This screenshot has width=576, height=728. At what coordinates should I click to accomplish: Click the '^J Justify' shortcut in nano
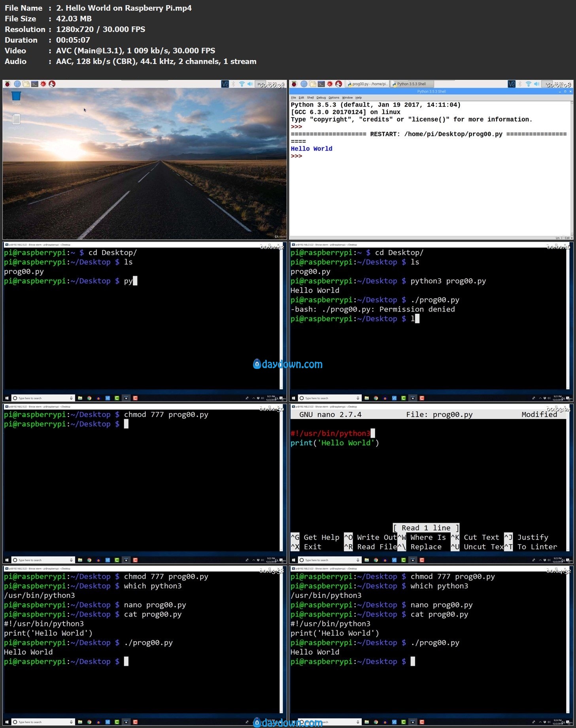(x=526, y=538)
